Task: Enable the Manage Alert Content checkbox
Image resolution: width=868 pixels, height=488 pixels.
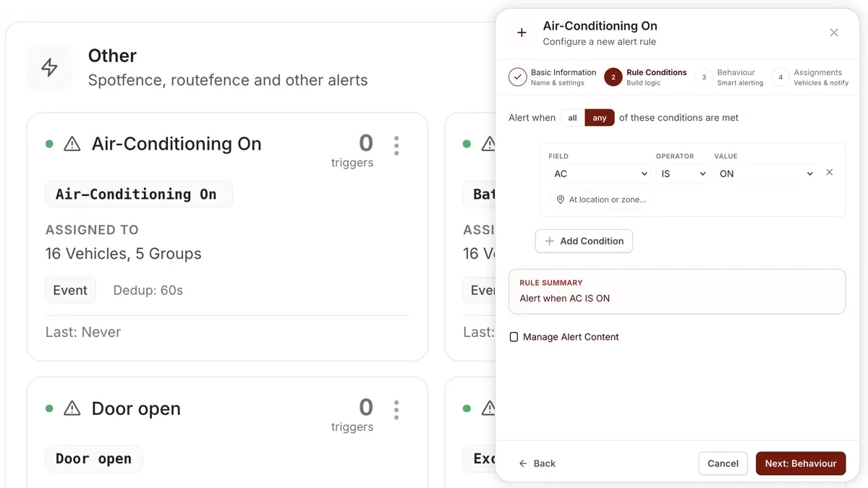Action: [514, 337]
